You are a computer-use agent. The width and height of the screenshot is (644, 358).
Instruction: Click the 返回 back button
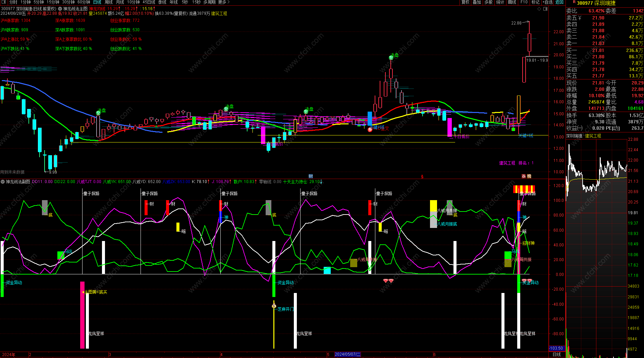point(559,2)
